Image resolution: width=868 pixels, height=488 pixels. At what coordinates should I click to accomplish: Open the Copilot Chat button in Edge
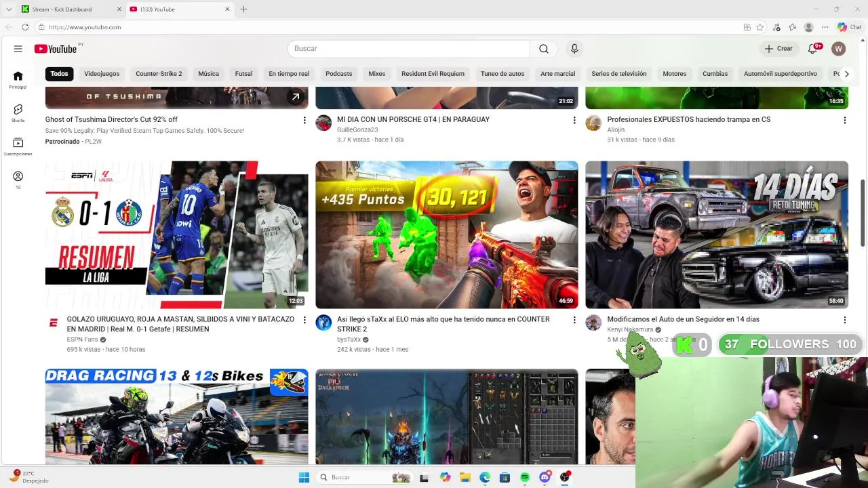tap(849, 27)
